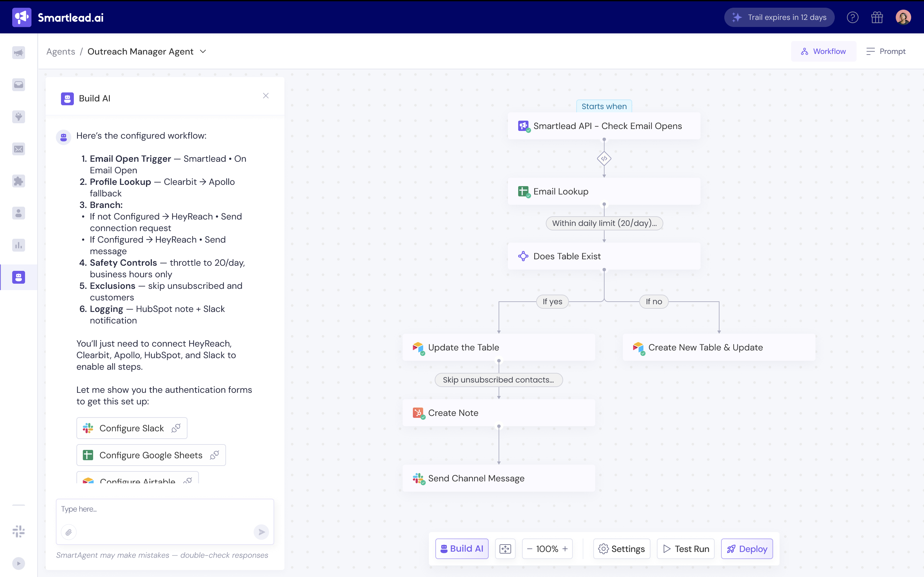Open the person contacts sidebar icon
Screen dimensions: 924x577
pyautogui.click(x=19, y=213)
